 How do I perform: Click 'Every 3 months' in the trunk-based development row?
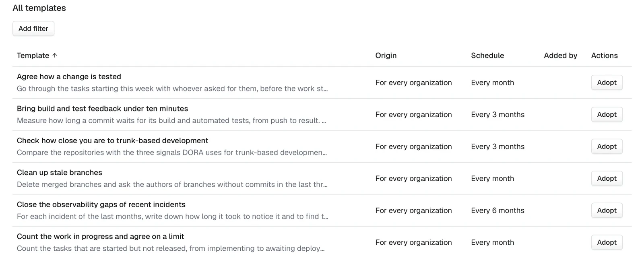497,147
